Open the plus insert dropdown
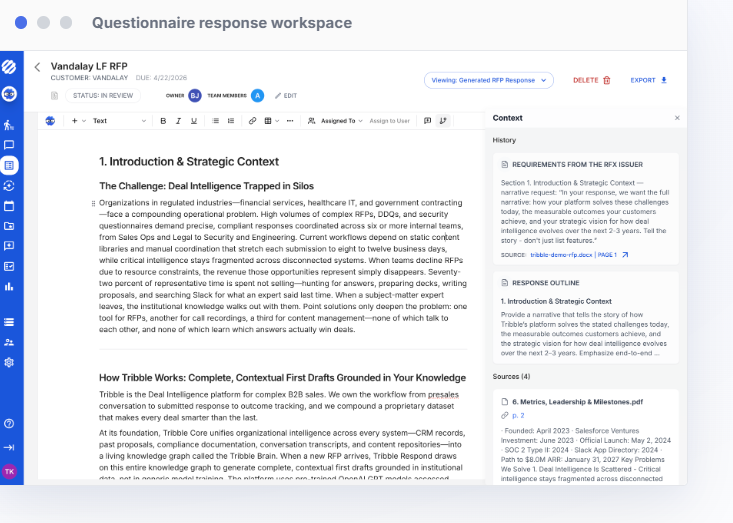Image resolution: width=733 pixels, height=523 pixels. [x=79, y=121]
